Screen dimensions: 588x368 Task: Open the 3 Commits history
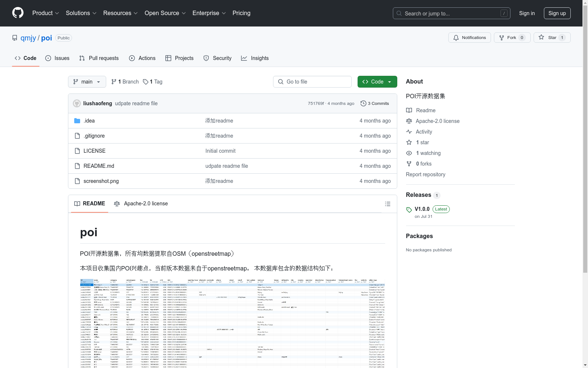click(375, 103)
